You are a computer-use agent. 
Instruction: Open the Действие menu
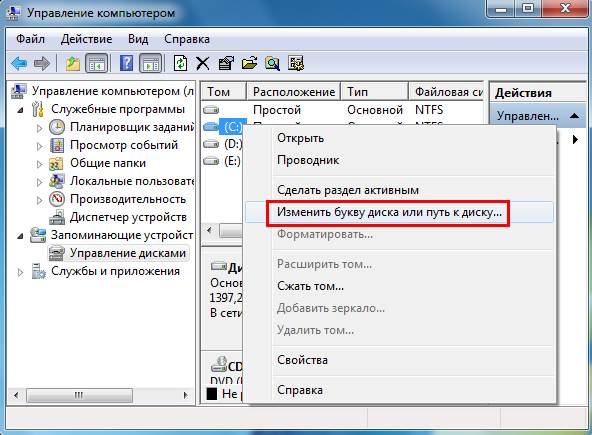(x=86, y=39)
